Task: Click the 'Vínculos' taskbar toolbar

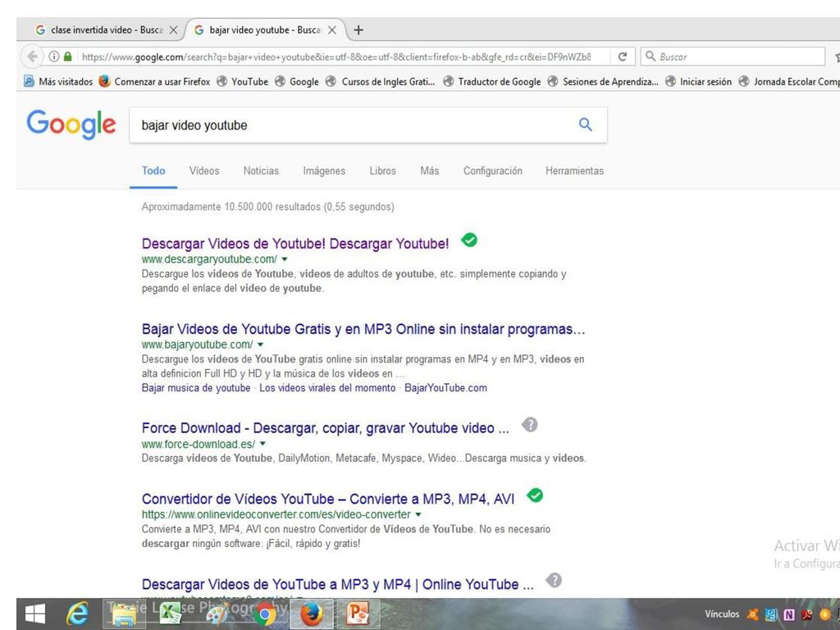Action: pos(722,614)
